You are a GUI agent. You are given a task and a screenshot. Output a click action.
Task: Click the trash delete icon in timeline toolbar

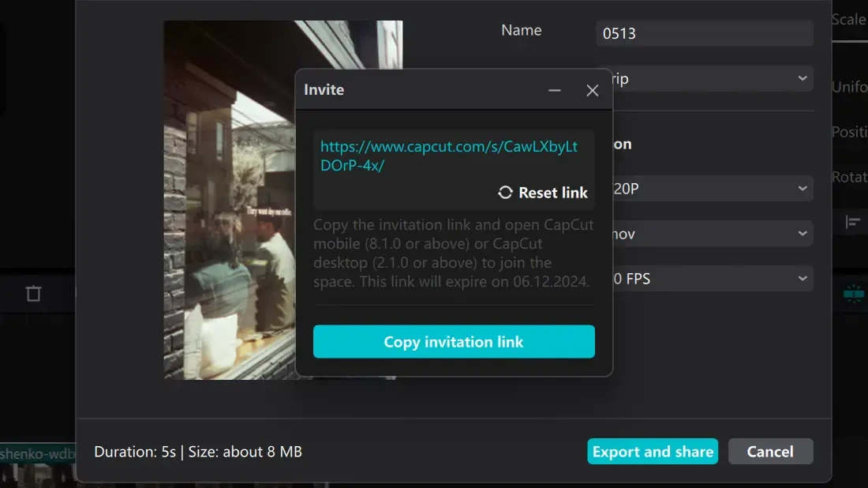click(x=33, y=294)
